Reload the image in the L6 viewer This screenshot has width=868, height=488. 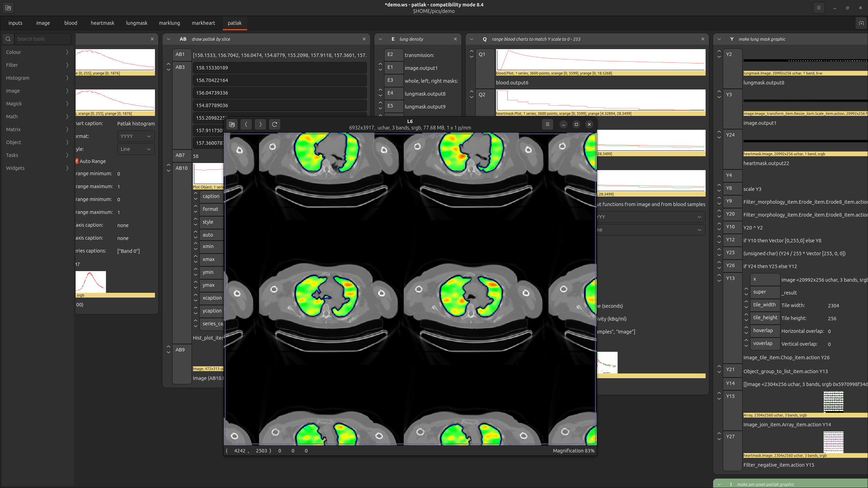[x=275, y=124]
